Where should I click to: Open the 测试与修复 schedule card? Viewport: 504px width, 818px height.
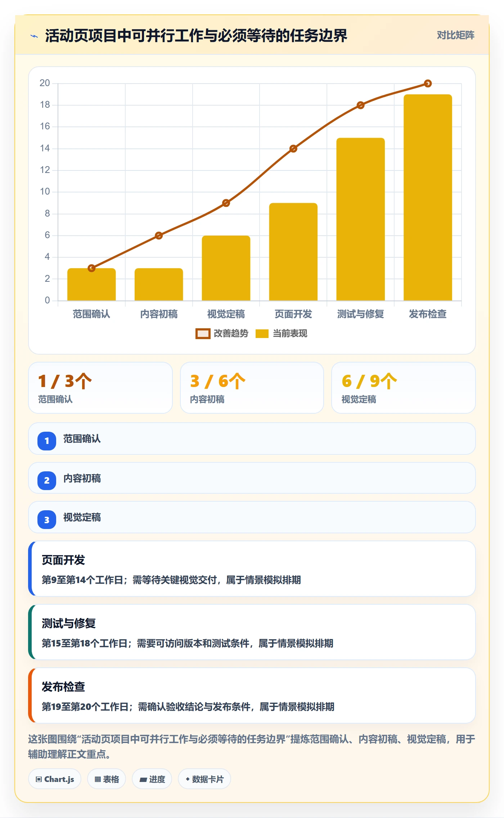[x=252, y=632]
